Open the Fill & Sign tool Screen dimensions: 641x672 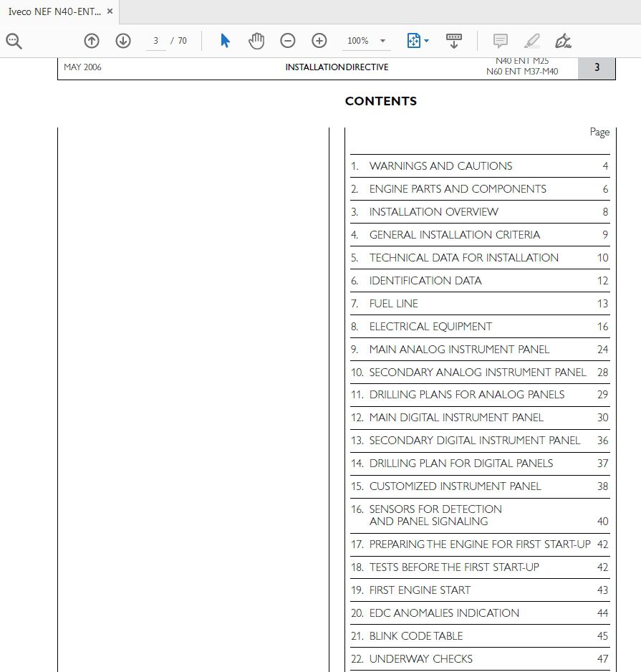[x=563, y=40]
